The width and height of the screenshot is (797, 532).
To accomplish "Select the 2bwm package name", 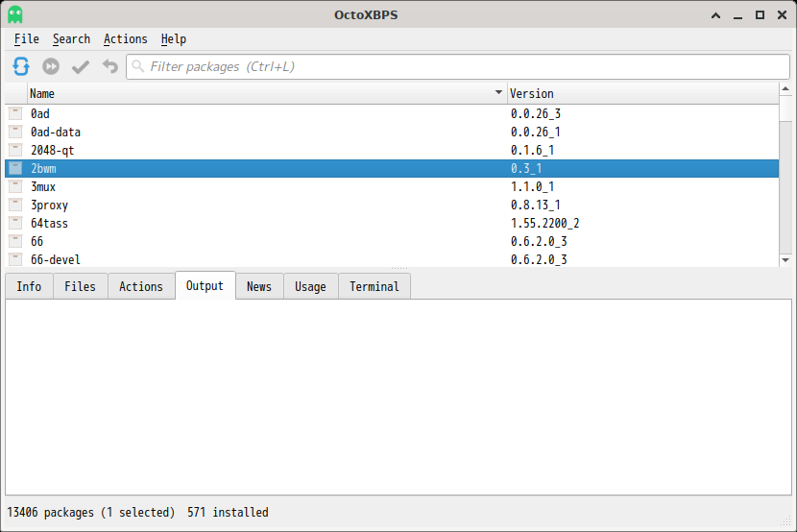I will click(x=43, y=168).
